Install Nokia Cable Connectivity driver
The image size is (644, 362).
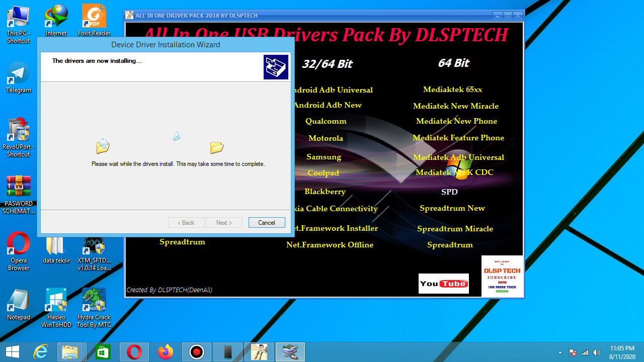pos(336,209)
